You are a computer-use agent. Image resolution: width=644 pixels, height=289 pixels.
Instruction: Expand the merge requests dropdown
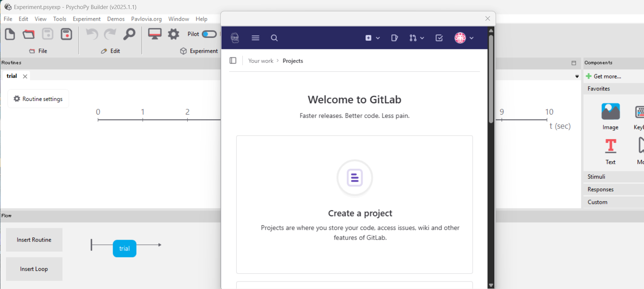click(417, 38)
